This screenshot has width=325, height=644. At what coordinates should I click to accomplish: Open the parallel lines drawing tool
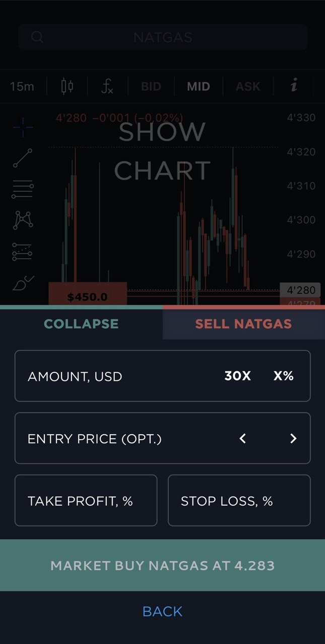pyautogui.click(x=22, y=189)
